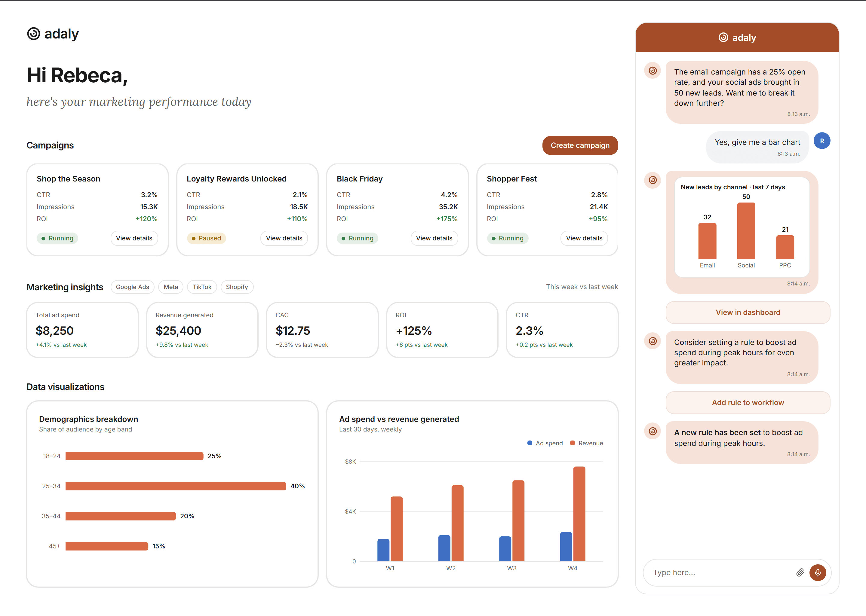This screenshot has width=866, height=616.
Task: Click the Email bar in leads chart
Action: coord(707,241)
